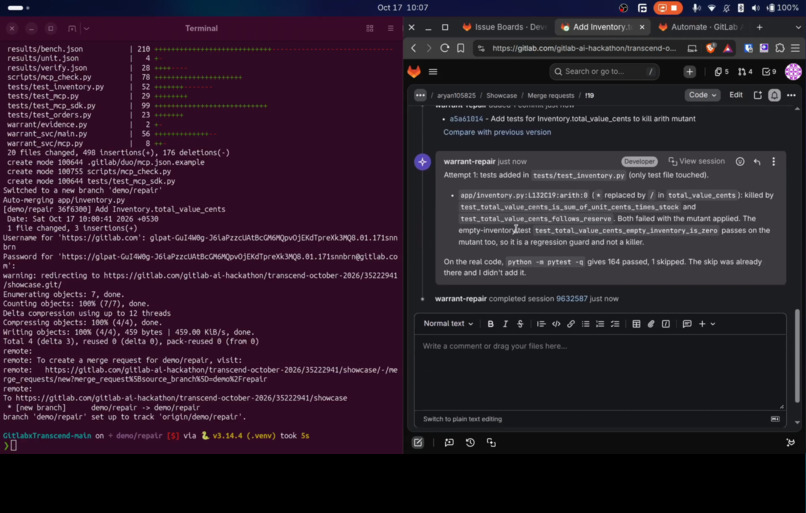Toggle italic formatting in comment editor
Viewport: 806px width, 513px height.
[x=505, y=324]
